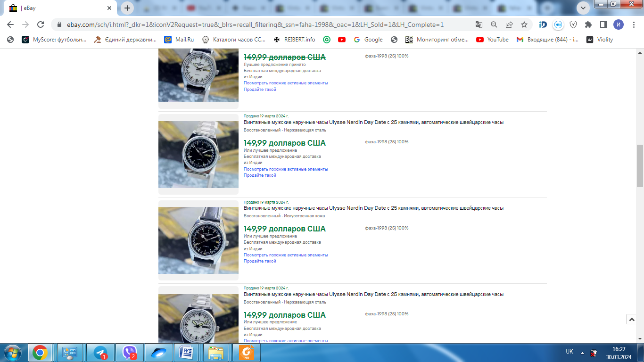Open the Єдиний державни… bookmark

[125, 40]
